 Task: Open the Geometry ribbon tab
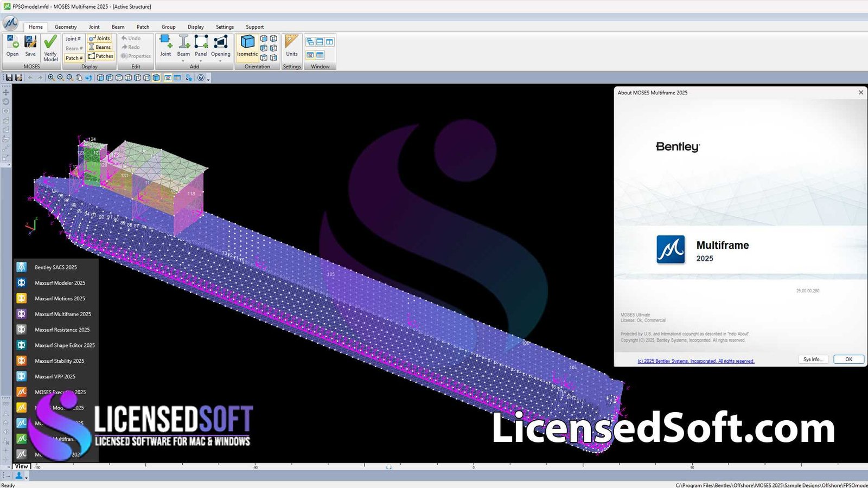click(66, 27)
